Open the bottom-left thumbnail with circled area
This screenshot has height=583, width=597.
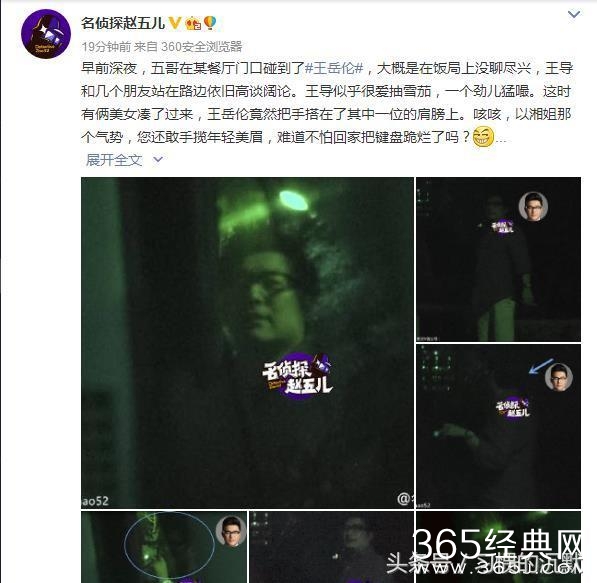point(164,547)
